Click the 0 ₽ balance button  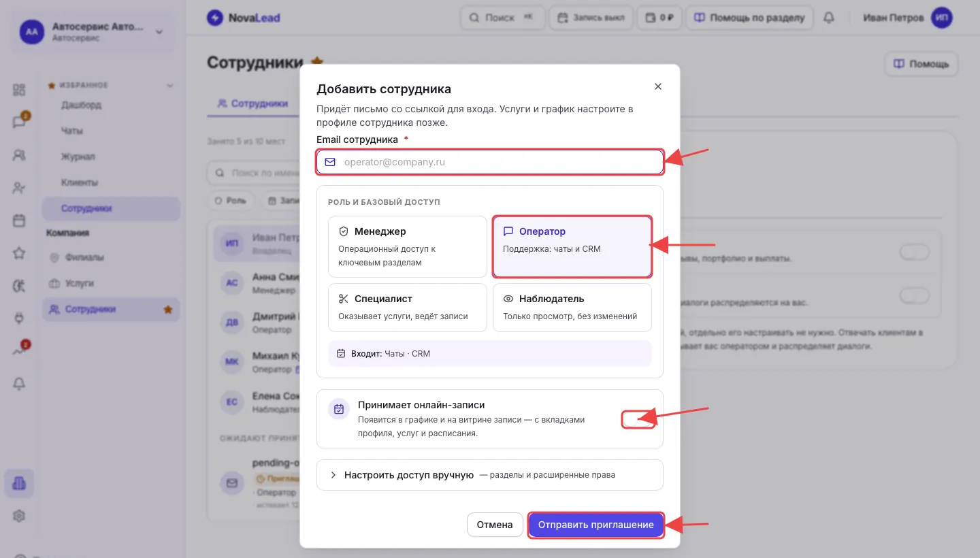click(659, 18)
